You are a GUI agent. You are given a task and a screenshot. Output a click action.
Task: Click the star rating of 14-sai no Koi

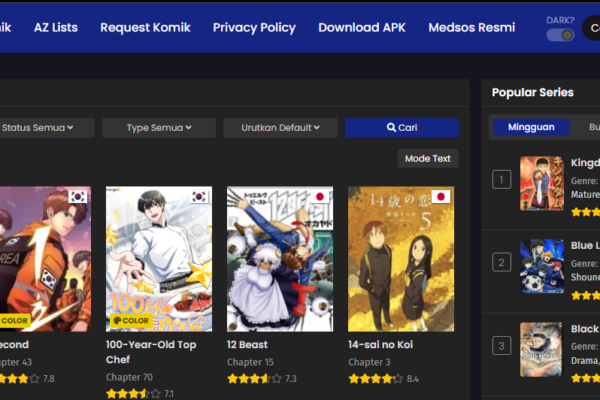click(x=375, y=379)
